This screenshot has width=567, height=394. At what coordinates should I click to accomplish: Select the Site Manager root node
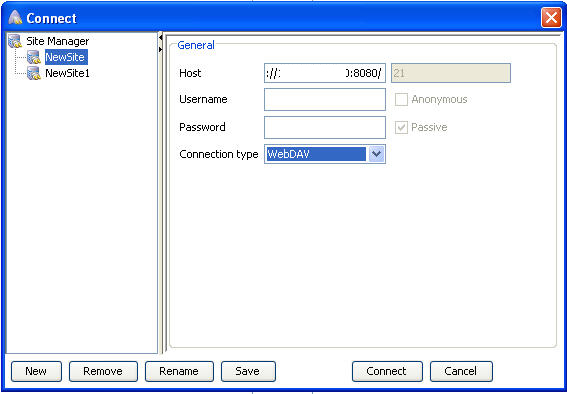57,41
